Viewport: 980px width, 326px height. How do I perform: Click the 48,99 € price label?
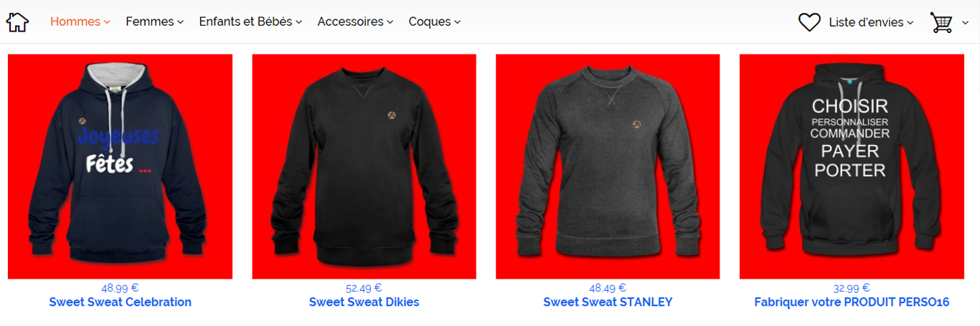(120, 288)
